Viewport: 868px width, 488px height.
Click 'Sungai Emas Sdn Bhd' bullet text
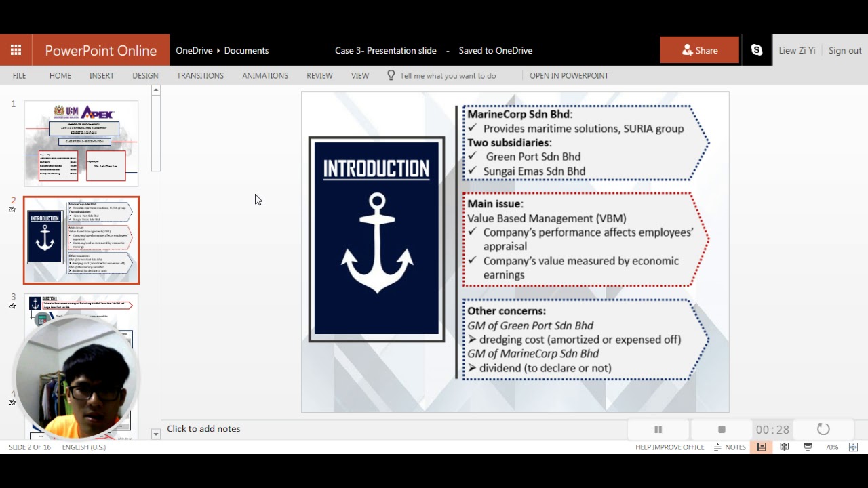pos(534,171)
